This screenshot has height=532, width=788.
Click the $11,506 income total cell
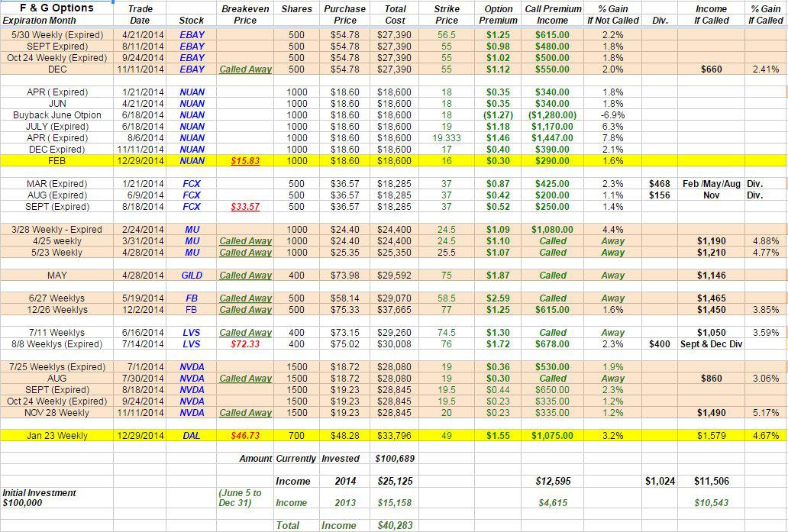pyautogui.click(x=711, y=482)
